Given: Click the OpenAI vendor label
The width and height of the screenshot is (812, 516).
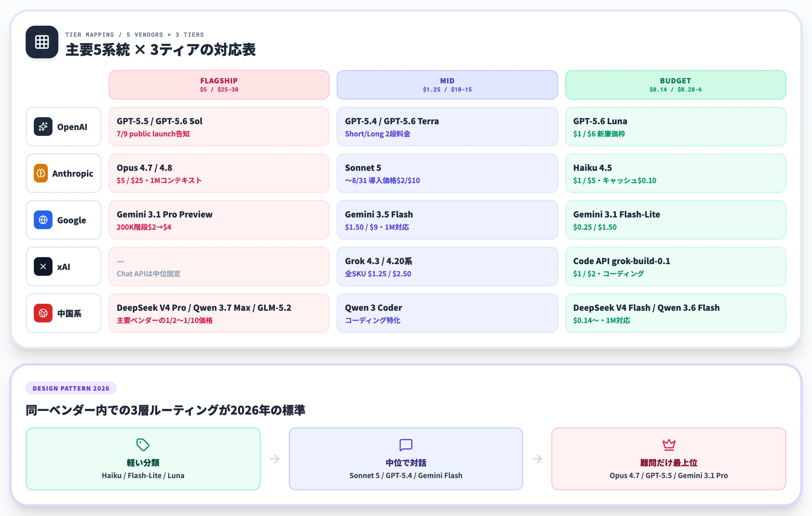Looking at the screenshot, I should click(72, 127).
